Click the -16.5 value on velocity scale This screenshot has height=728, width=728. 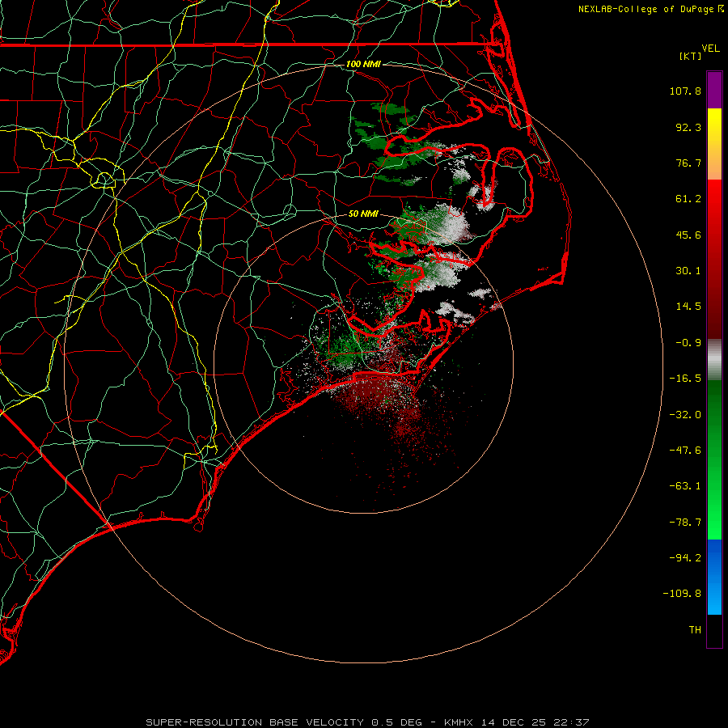coord(685,379)
